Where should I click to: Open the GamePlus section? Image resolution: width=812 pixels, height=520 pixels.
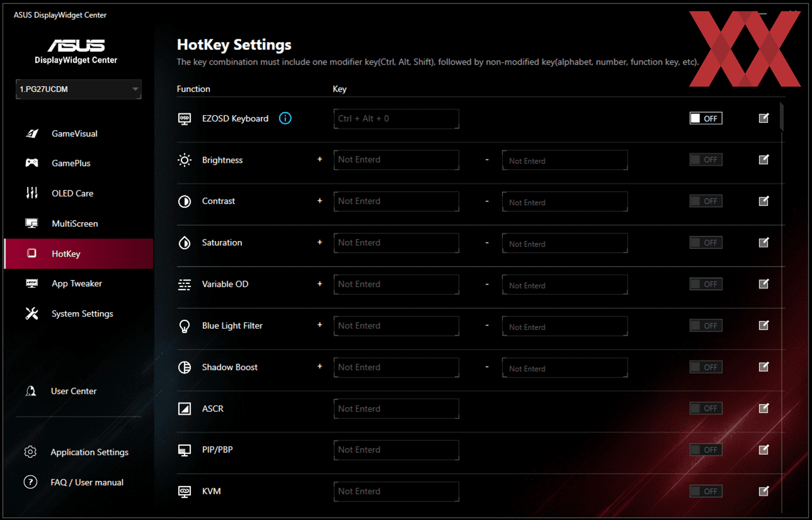click(x=79, y=163)
